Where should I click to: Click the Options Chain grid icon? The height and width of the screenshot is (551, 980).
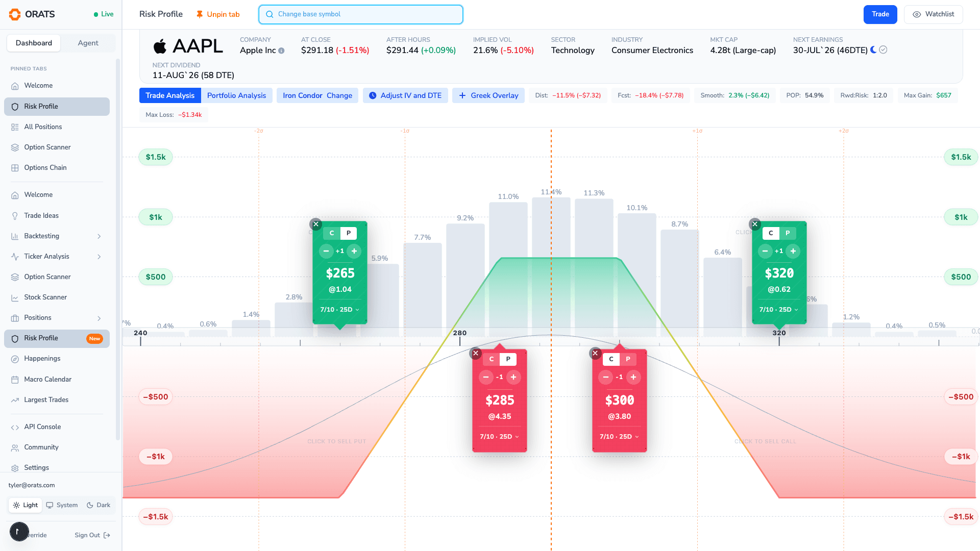(15, 168)
